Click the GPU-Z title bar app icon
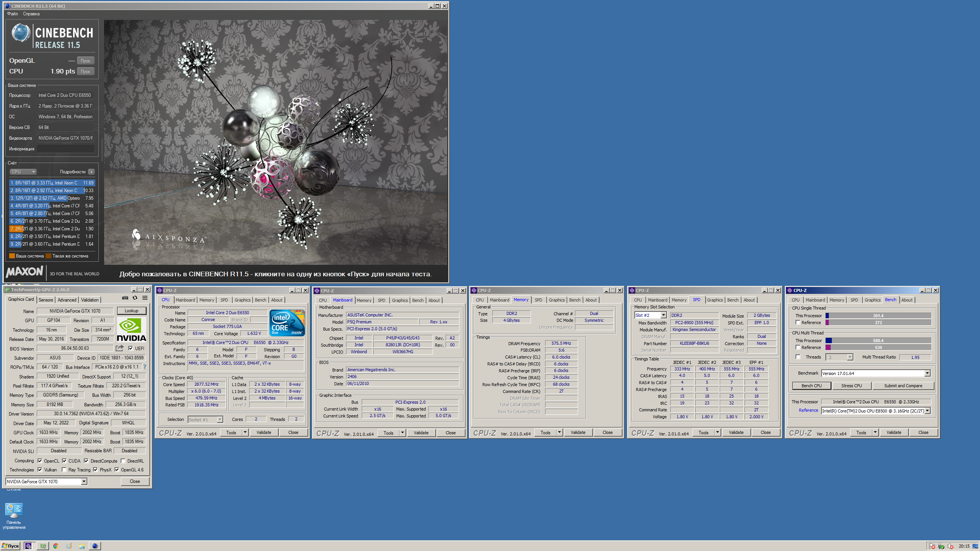 [x=7, y=290]
